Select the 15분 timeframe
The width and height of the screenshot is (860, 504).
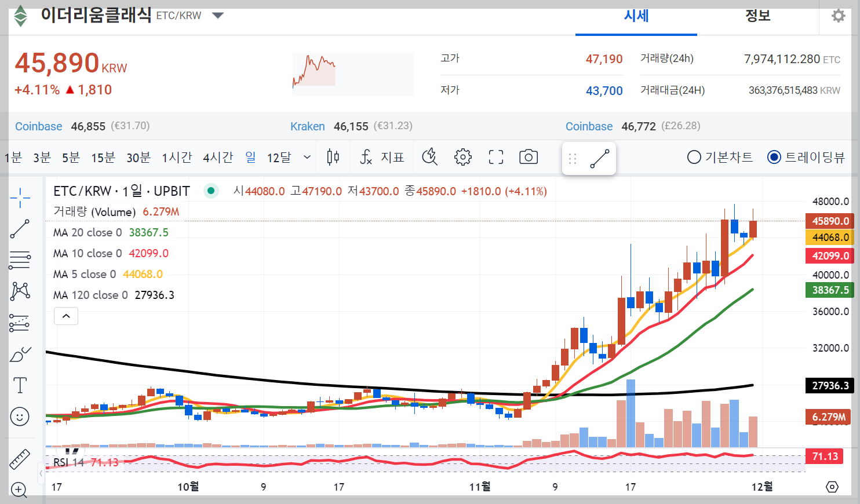coord(103,158)
